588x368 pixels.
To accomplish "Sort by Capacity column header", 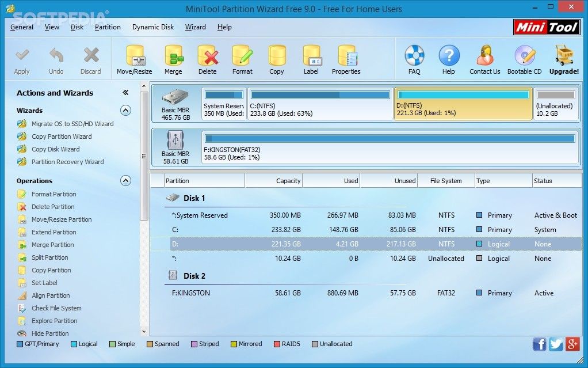I will point(274,181).
